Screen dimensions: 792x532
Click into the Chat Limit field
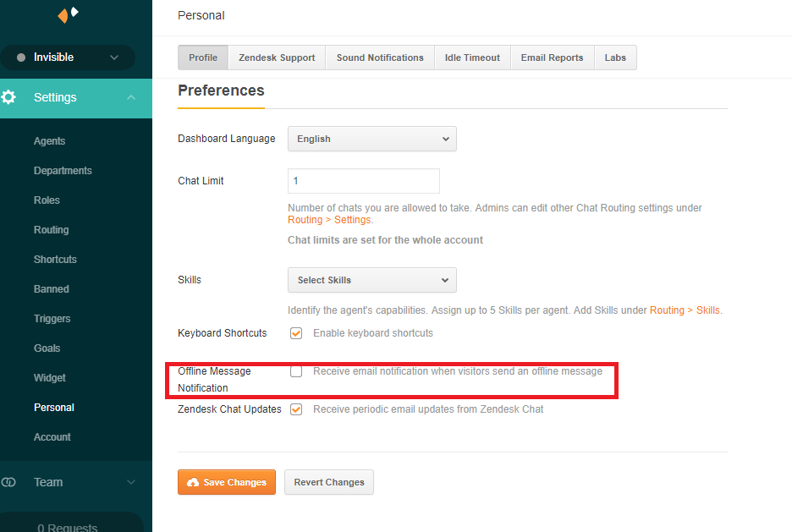(363, 181)
